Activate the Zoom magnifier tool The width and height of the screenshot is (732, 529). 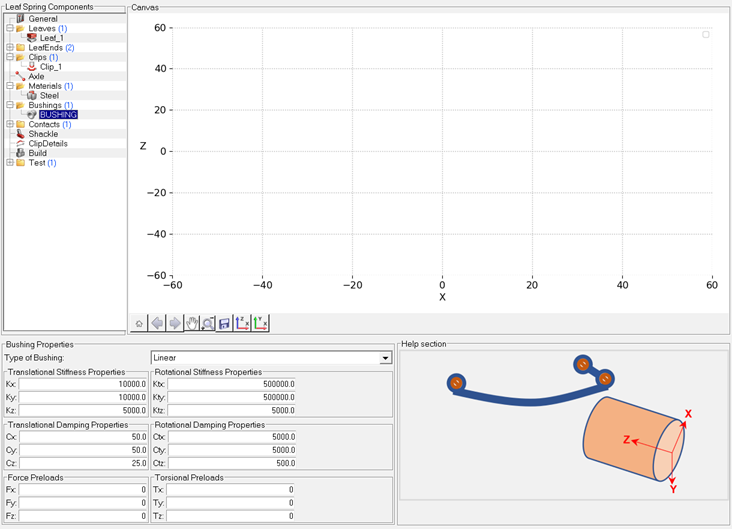point(208,324)
